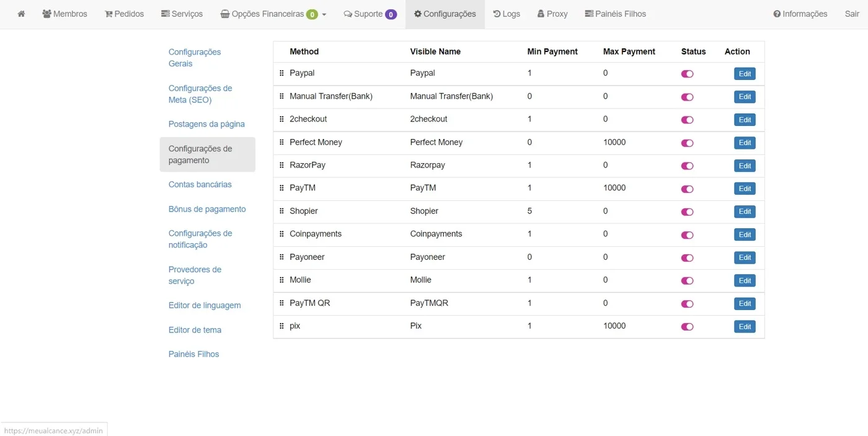This screenshot has width=868, height=436.
Task: Toggle RazorPay payment status switch
Action: click(687, 166)
